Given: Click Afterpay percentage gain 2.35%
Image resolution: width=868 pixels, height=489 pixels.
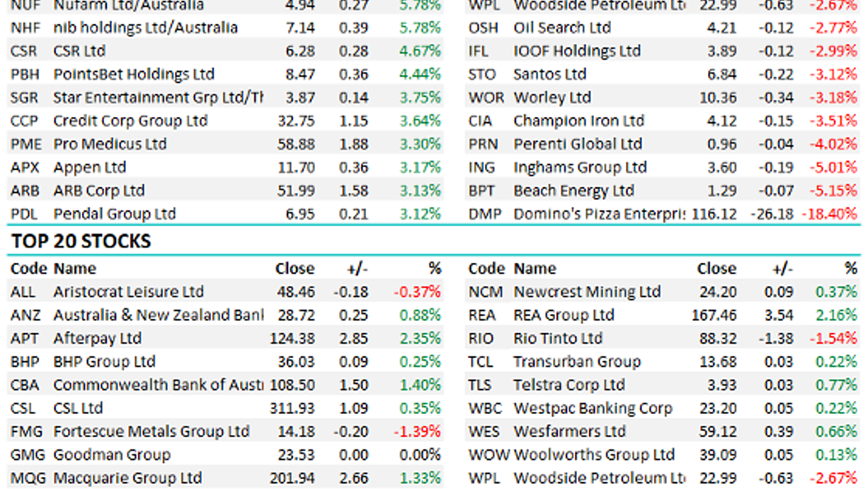Looking at the screenshot, I should tap(420, 339).
